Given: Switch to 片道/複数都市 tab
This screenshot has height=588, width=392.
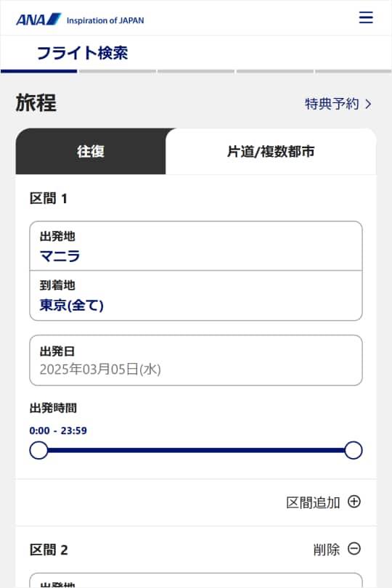Looking at the screenshot, I should tap(271, 151).
